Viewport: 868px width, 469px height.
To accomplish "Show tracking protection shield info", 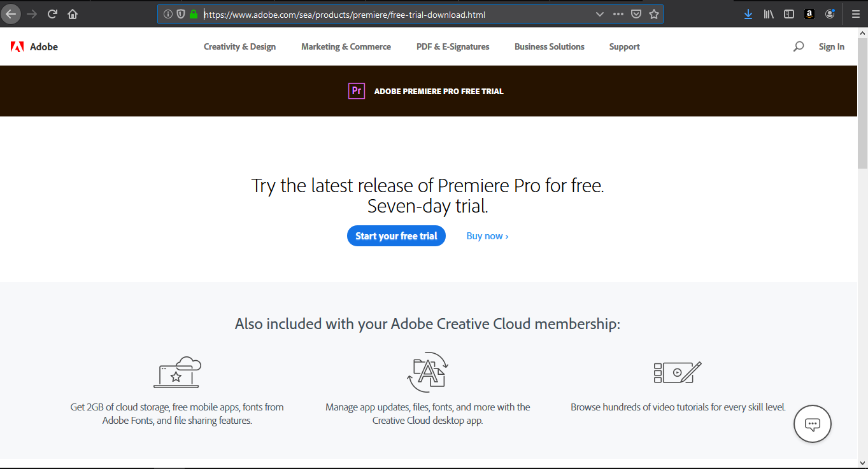I will pos(181,14).
